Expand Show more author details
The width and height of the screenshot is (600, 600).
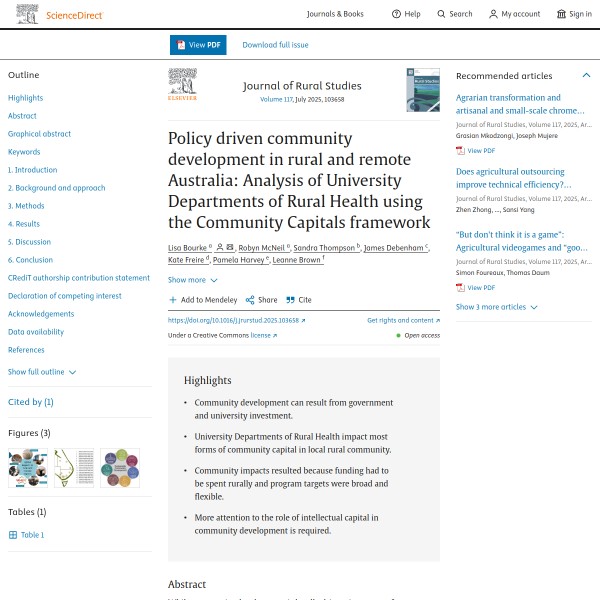pyautogui.click(x=192, y=280)
